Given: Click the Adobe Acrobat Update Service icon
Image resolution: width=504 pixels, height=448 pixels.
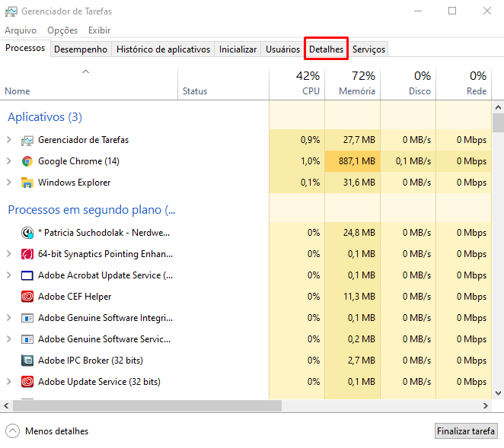Looking at the screenshot, I should click(27, 275).
